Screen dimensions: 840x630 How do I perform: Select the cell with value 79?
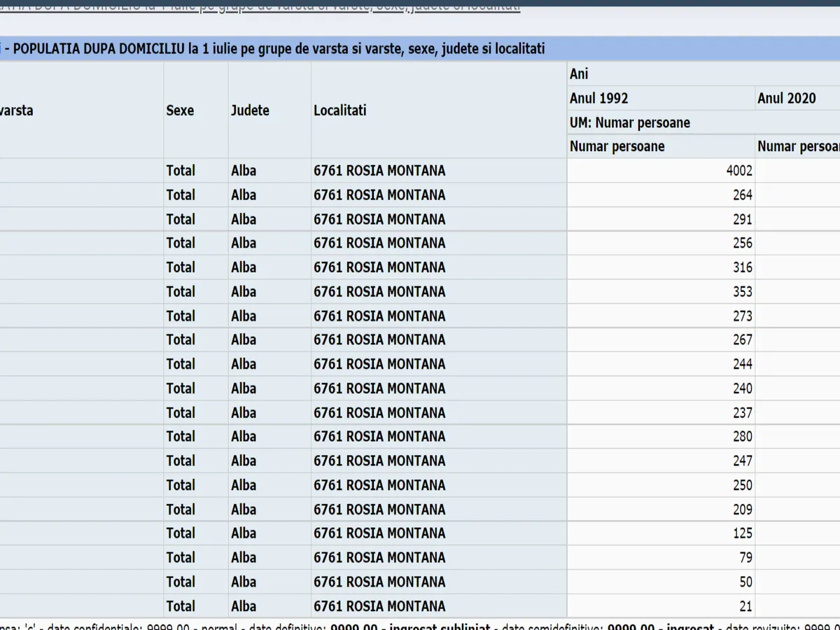[x=745, y=558]
